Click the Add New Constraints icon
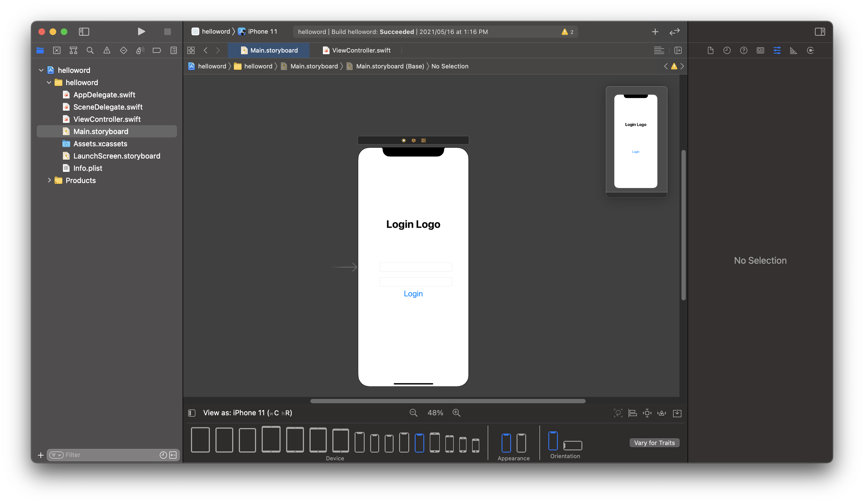 pyautogui.click(x=647, y=413)
